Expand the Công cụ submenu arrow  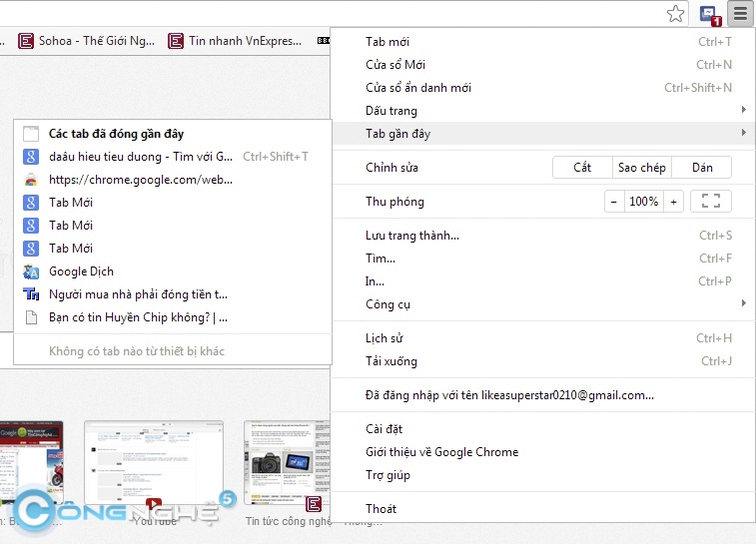click(743, 303)
